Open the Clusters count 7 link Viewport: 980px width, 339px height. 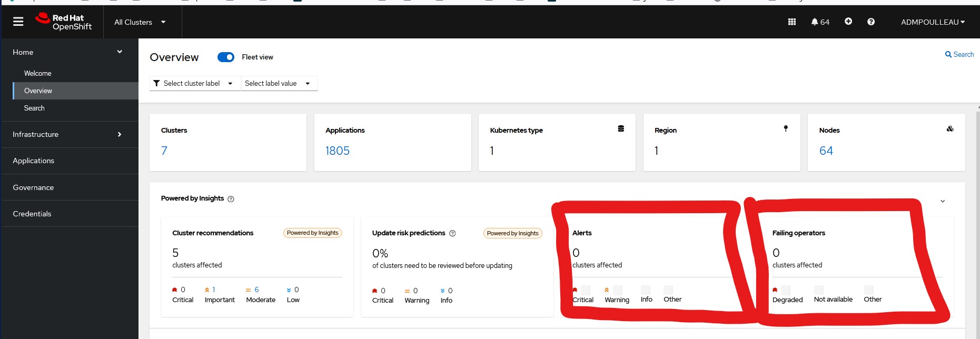[164, 151]
